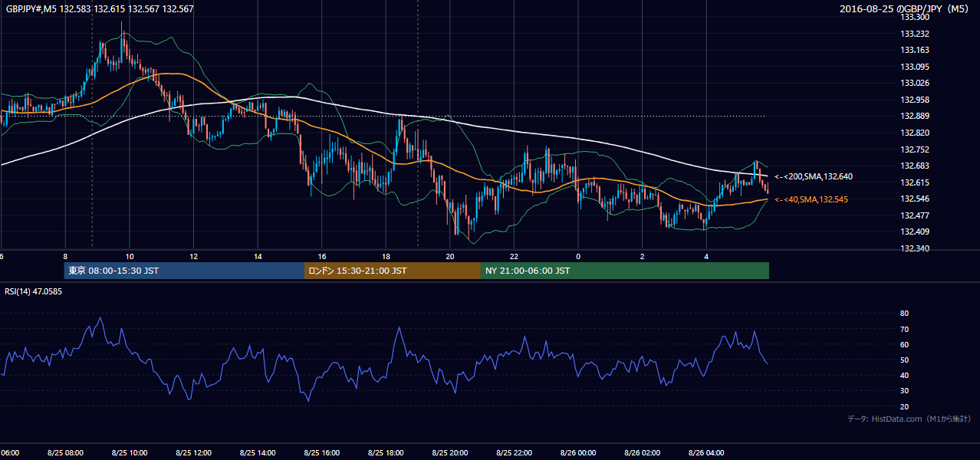Click the 132.683 price axis label
Screen dimensions: 980x460
[x=914, y=166]
